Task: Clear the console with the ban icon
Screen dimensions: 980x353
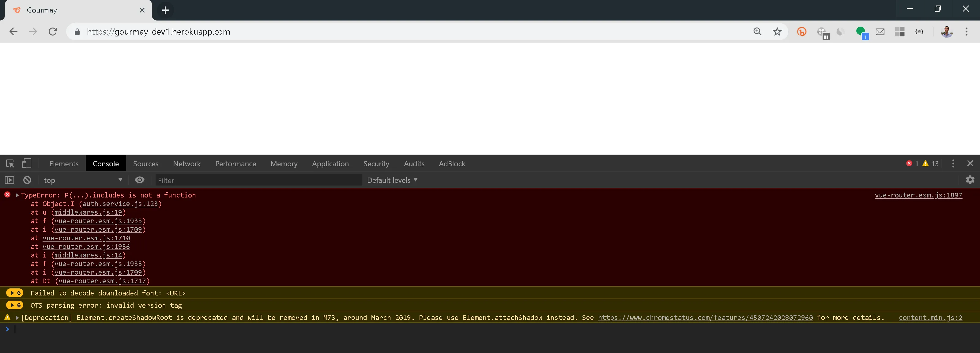Action: click(27, 180)
